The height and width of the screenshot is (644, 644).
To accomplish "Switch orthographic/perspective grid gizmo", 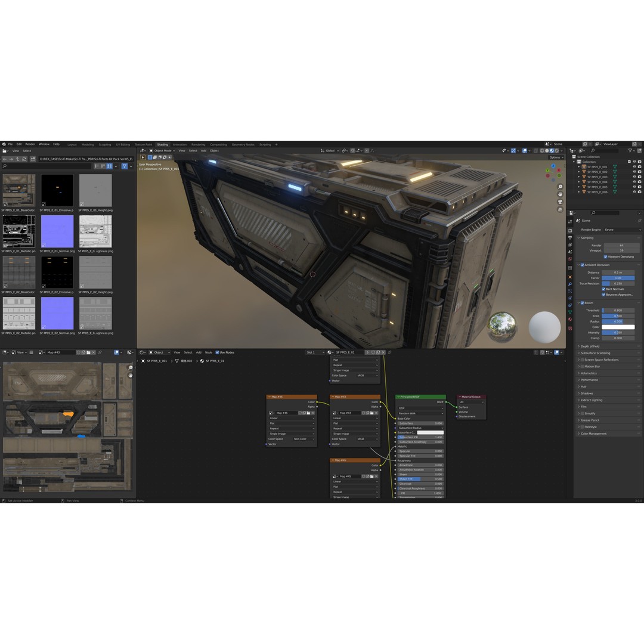I will click(560, 209).
